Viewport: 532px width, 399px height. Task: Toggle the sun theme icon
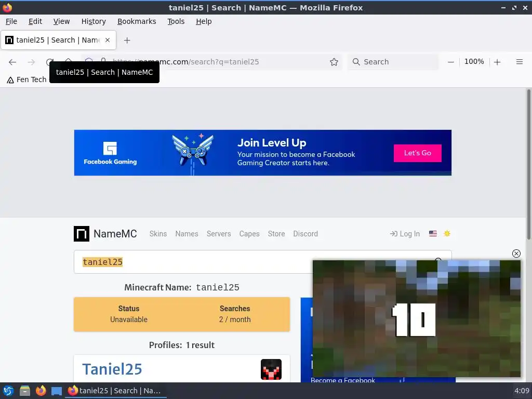447,233
